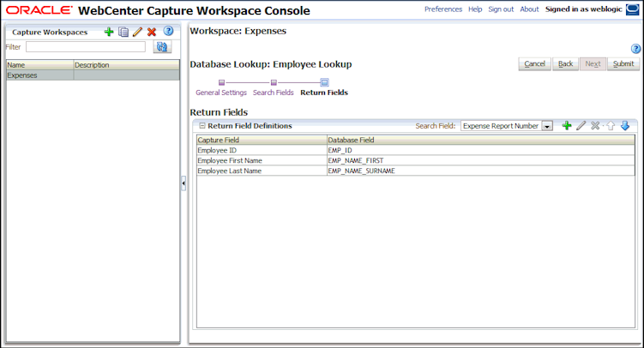Delete the selected return field
Image resolution: width=644 pixels, height=348 pixels.
595,126
